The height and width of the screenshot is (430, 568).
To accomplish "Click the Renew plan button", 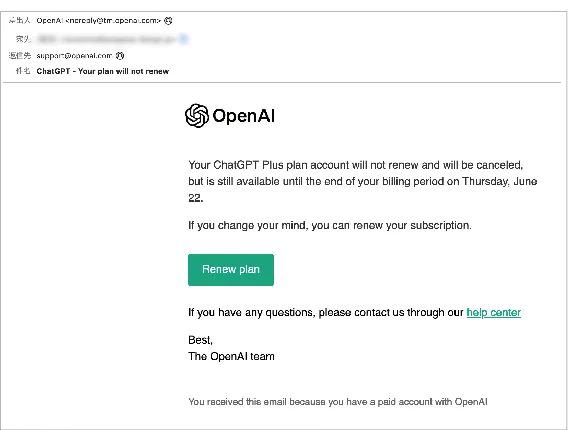I will point(231,270).
